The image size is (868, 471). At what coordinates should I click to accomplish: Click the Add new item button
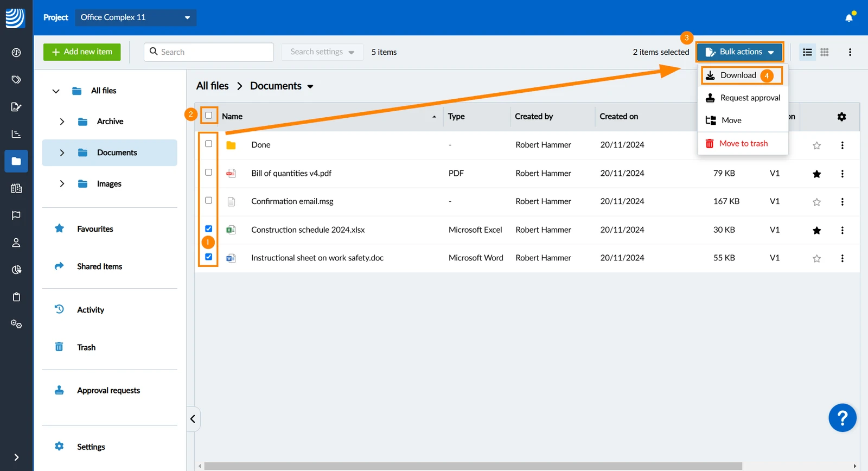tap(82, 52)
